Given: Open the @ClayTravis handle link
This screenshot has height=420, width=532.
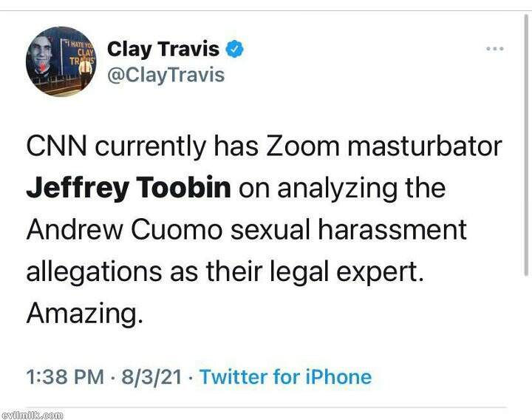Looking at the screenshot, I should 166,75.
